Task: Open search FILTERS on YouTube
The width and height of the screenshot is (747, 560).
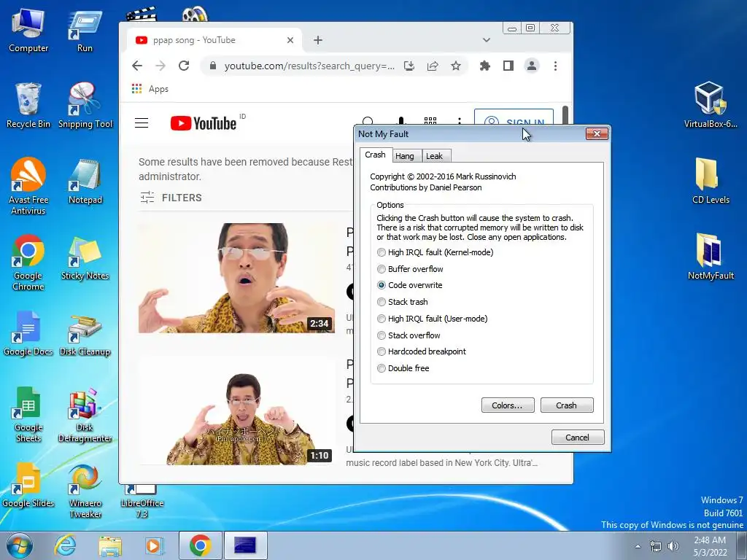Action: tap(171, 198)
